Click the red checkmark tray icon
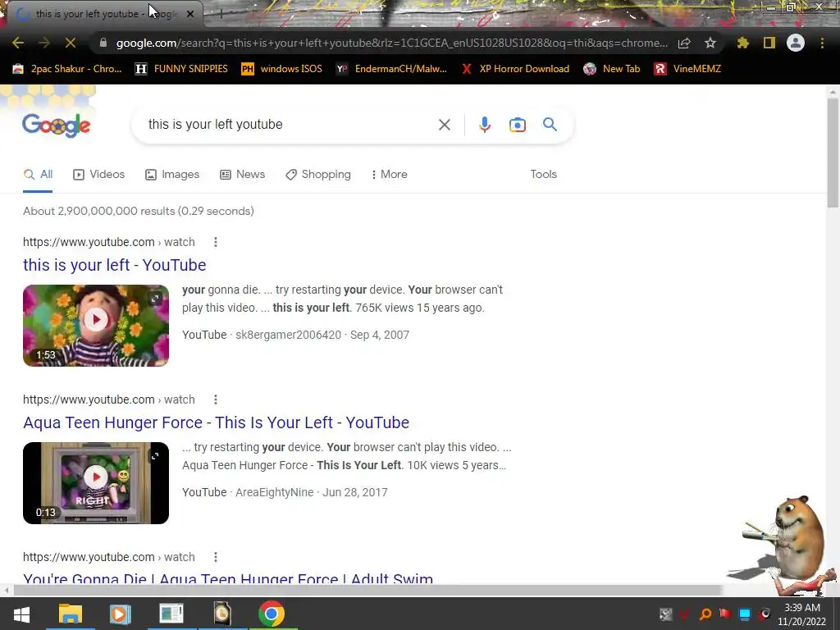The height and width of the screenshot is (630, 840). click(x=685, y=614)
